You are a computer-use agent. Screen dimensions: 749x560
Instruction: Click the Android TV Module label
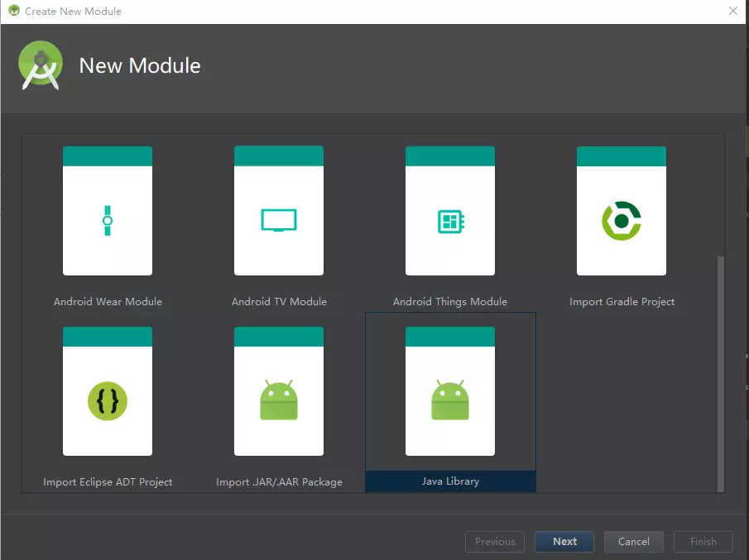(280, 302)
